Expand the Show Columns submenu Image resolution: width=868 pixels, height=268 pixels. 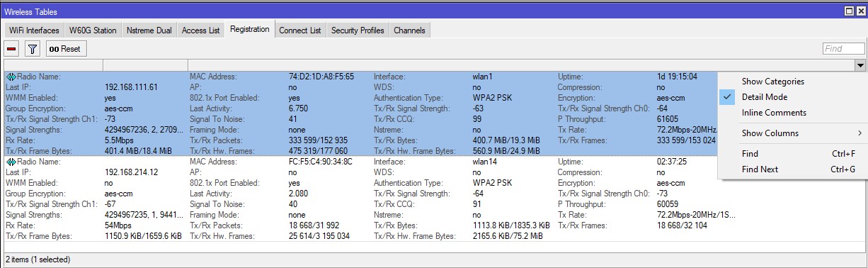793,133
